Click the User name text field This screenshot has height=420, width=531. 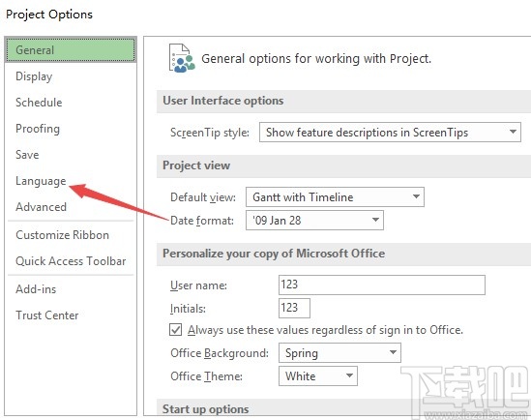[382, 285]
